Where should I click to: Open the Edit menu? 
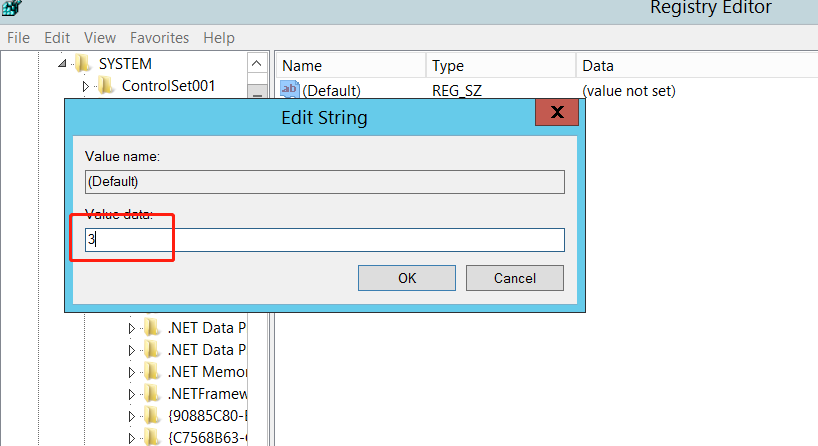point(57,38)
